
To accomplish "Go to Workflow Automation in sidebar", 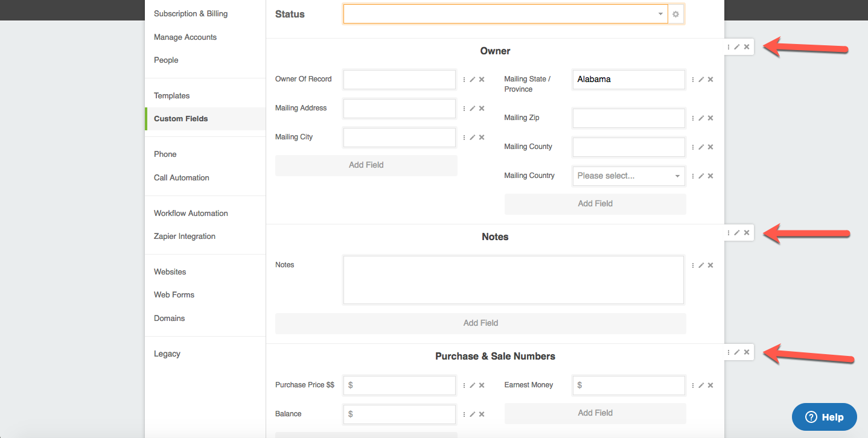I will click(191, 214).
